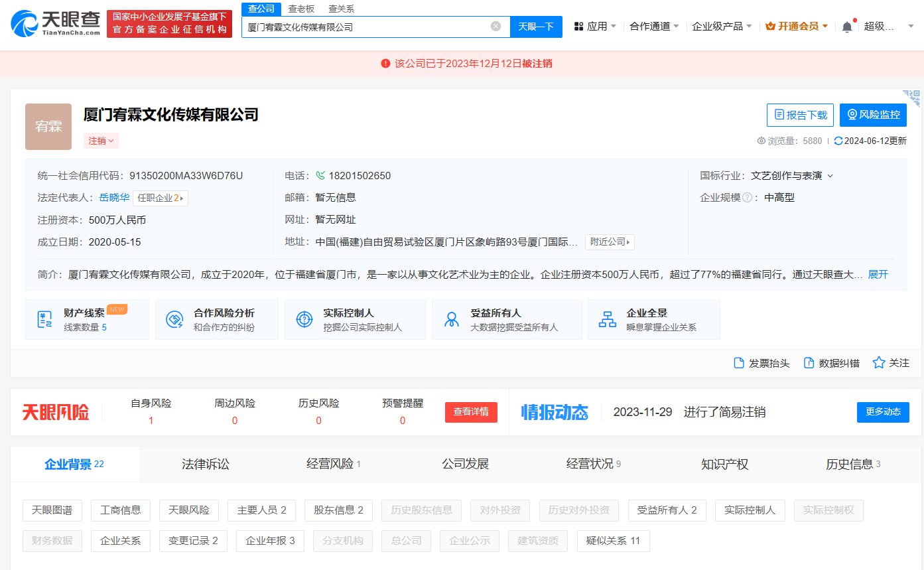
Task: Expand 任职企业 2 beside 岳晓华
Action: (x=160, y=197)
